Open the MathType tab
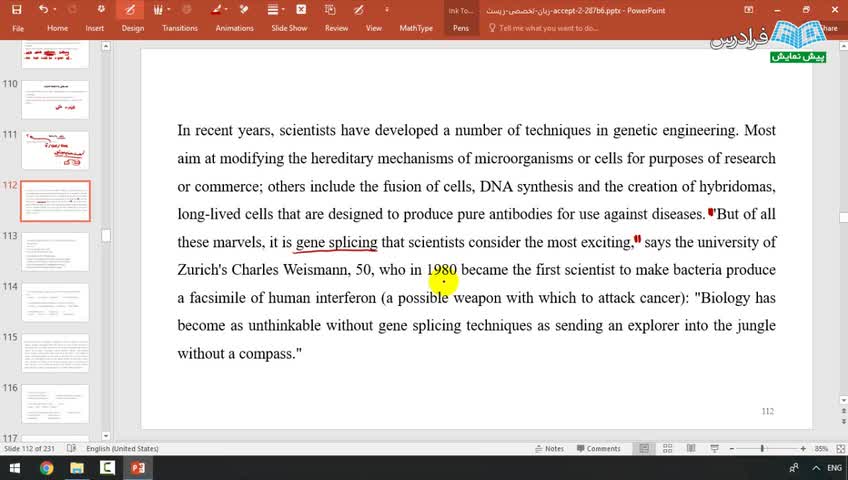848x480 pixels. point(416,28)
